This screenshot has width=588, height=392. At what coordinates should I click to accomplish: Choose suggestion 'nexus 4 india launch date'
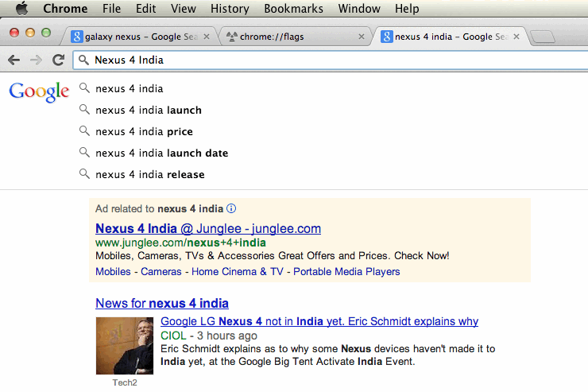161,153
